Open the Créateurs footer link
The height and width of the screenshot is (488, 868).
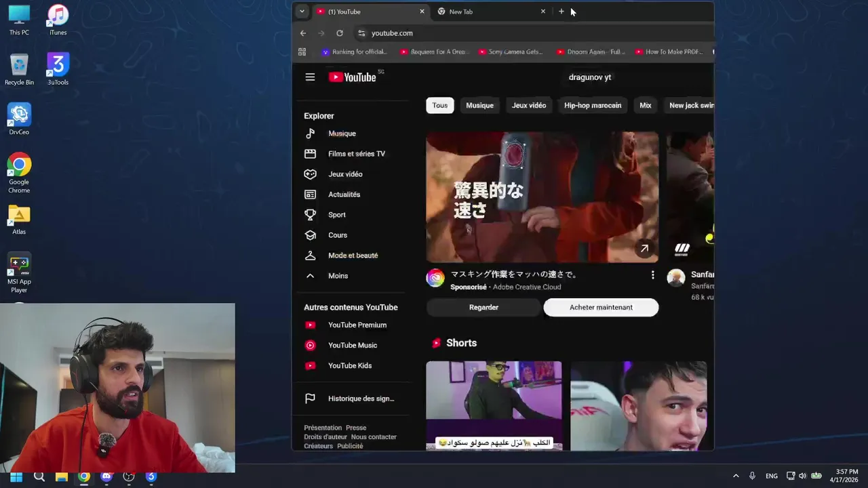click(x=319, y=446)
